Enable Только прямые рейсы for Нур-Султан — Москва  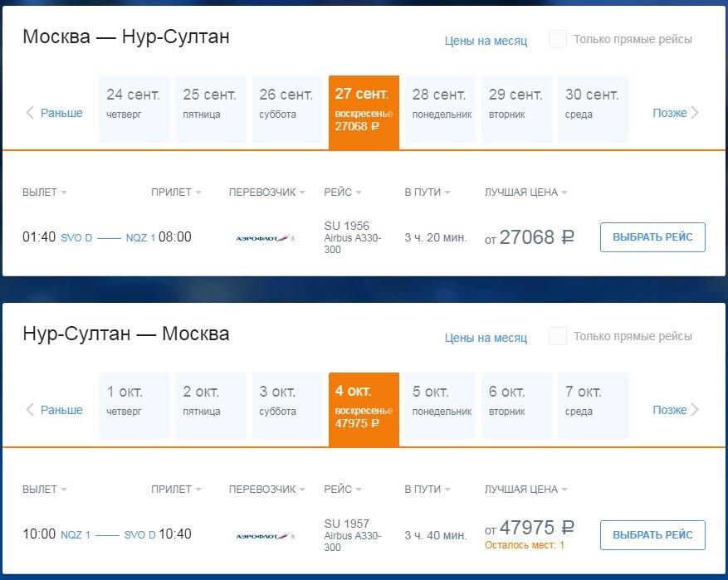coord(558,336)
